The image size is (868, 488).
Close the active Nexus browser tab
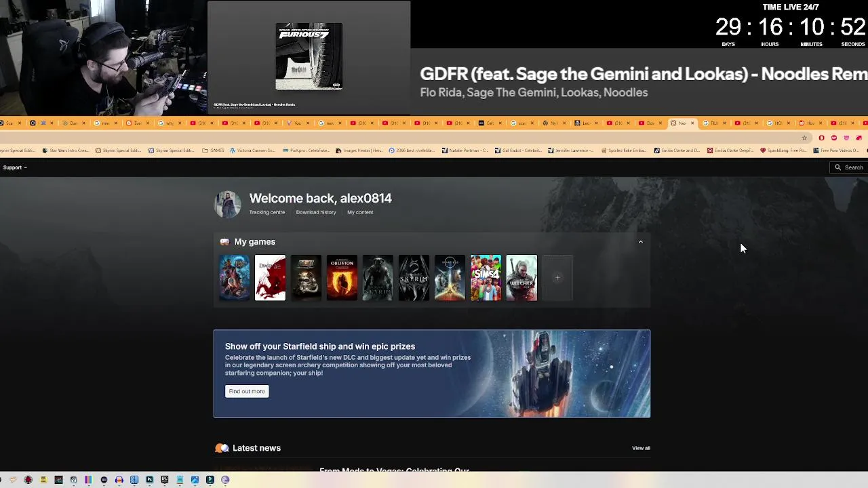(692, 123)
